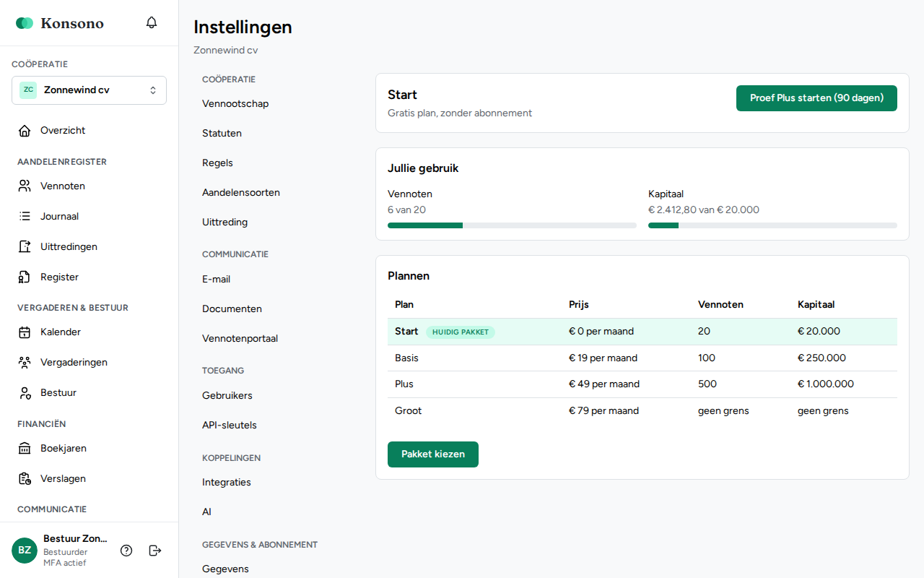Click the BZ user avatar
924x578 pixels.
coord(25,551)
